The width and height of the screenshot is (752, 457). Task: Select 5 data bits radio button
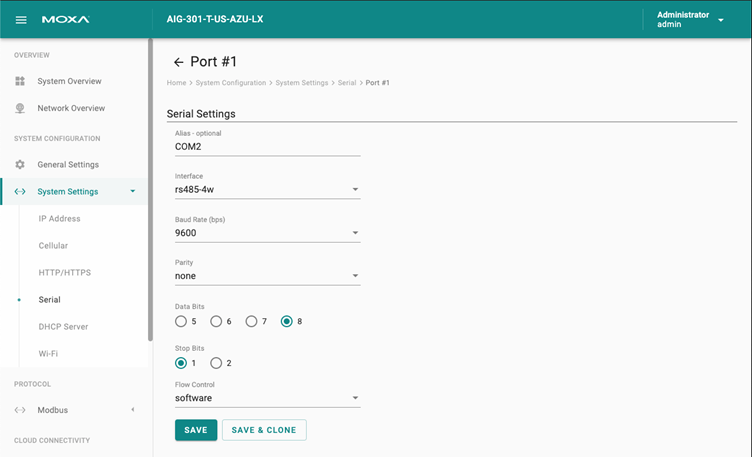point(181,321)
